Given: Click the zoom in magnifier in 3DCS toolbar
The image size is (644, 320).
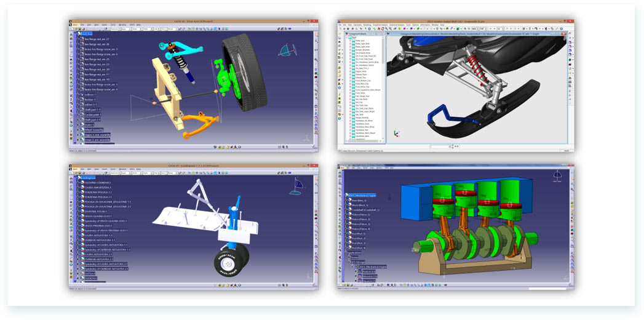Looking at the screenshot, I should tap(386, 28).
